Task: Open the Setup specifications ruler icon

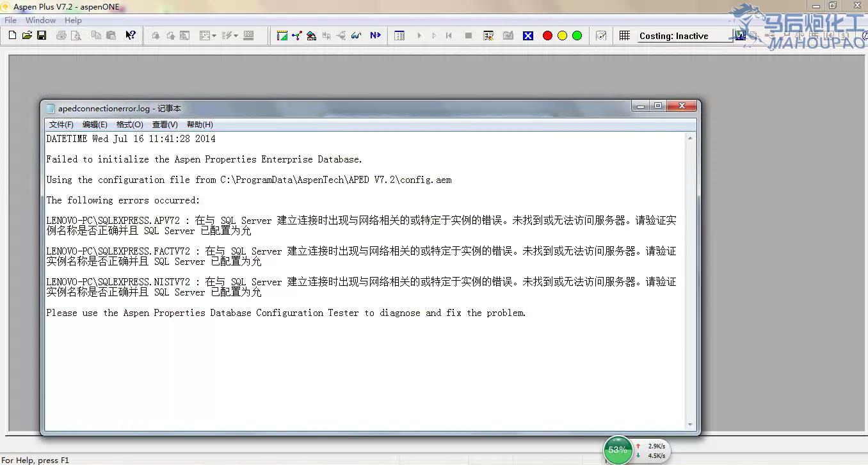Action: tap(282, 36)
